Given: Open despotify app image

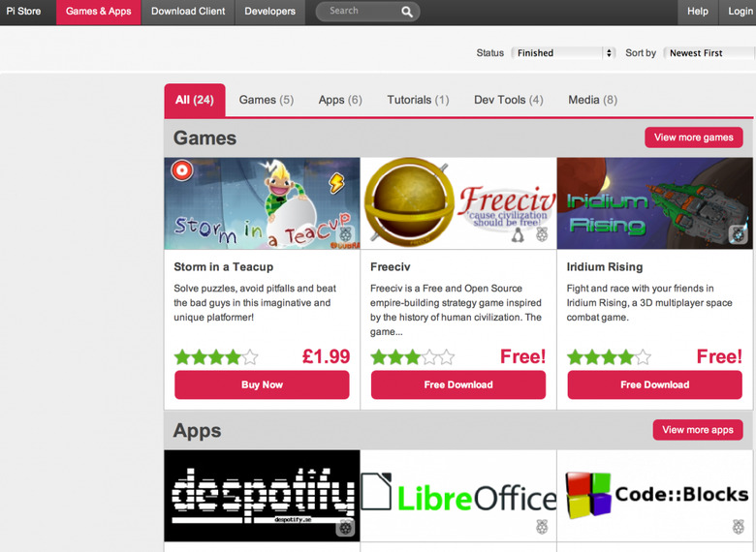Looking at the screenshot, I should click(x=262, y=496).
